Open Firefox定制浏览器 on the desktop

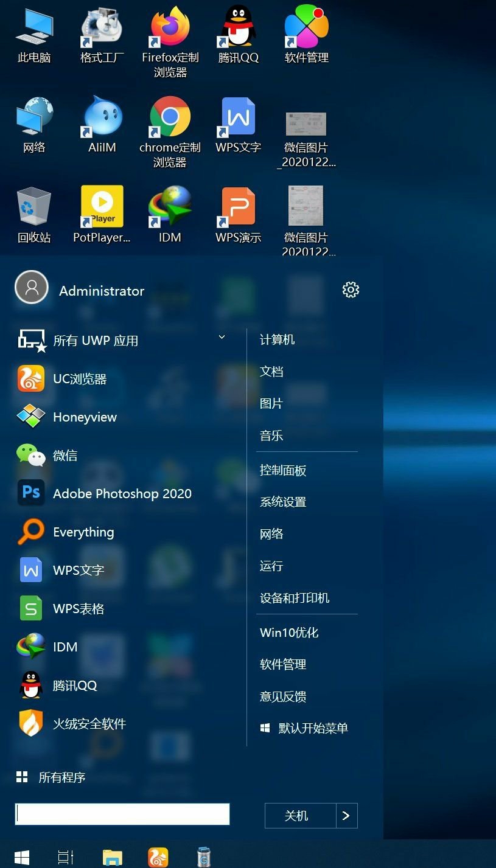[x=170, y=39]
